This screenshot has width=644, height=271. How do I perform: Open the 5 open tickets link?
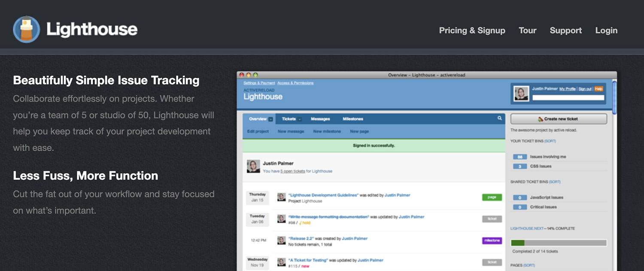click(293, 171)
